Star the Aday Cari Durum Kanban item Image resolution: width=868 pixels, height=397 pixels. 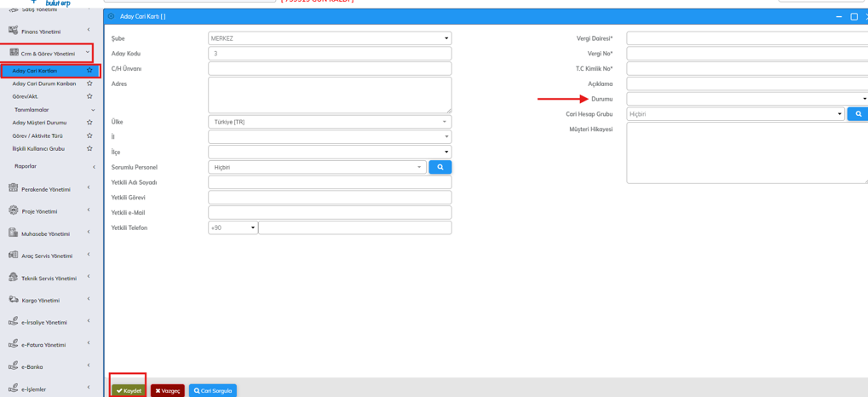89,83
